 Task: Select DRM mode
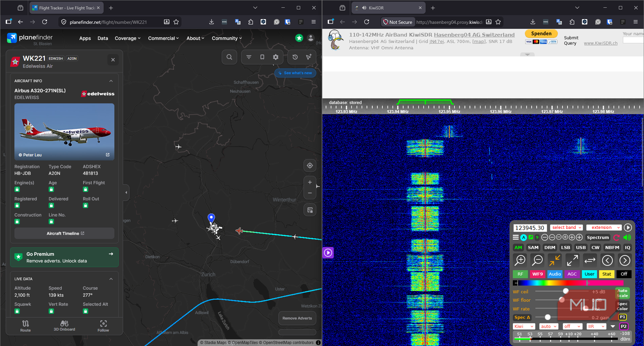point(550,248)
